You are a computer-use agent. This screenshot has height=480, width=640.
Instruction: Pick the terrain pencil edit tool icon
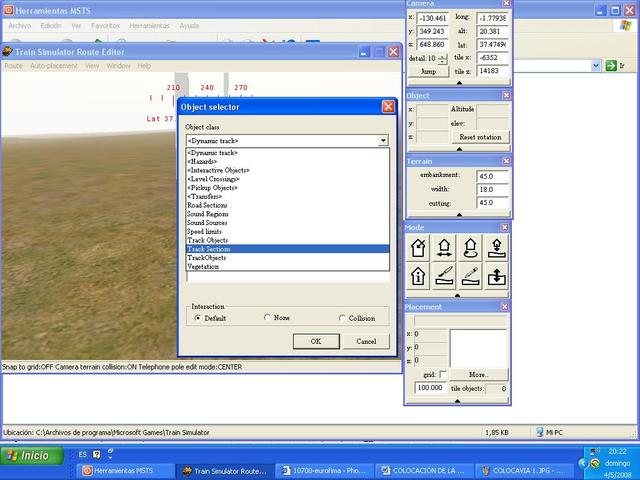[x=469, y=275]
